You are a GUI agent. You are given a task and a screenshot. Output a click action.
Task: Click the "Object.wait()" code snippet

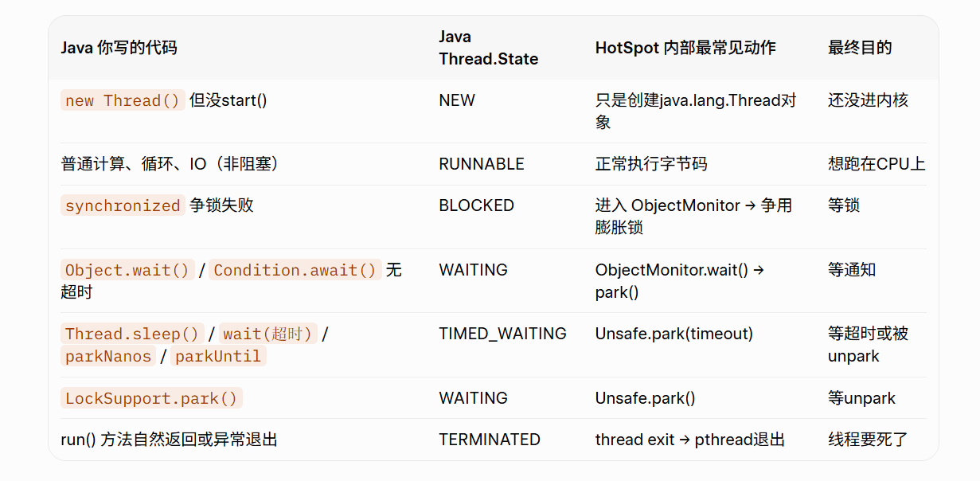click(x=127, y=270)
